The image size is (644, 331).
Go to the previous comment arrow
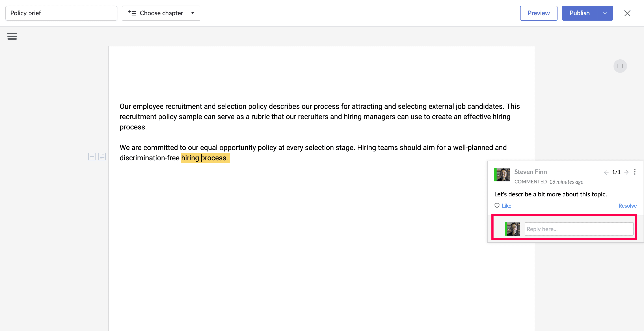tap(606, 172)
